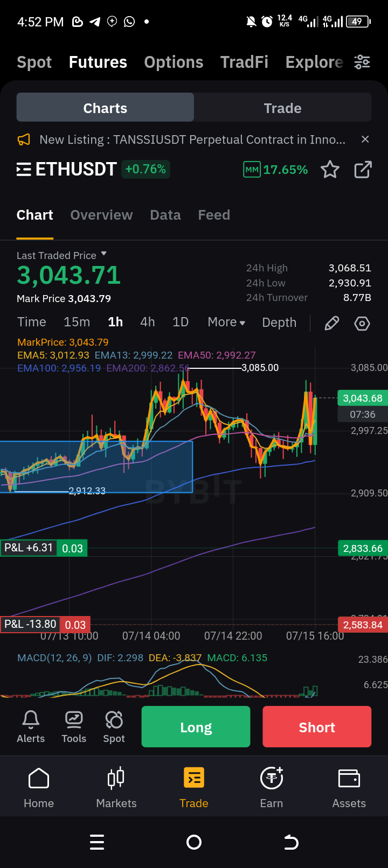Select the Spot top tab
This screenshot has height=868, width=388.
(x=34, y=62)
